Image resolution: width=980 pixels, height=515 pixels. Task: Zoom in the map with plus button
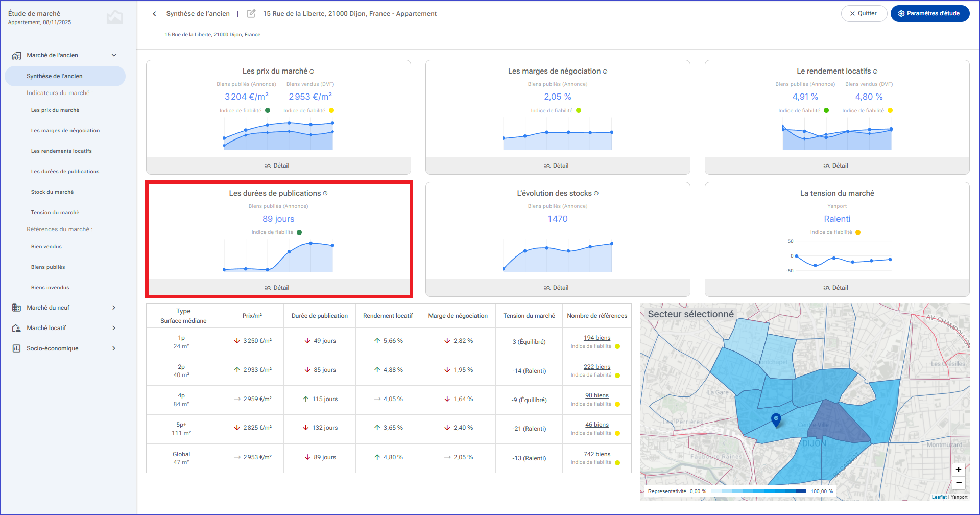[959, 470]
